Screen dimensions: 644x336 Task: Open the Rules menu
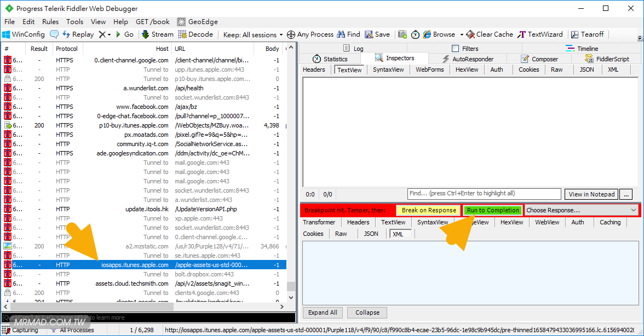tap(50, 22)
